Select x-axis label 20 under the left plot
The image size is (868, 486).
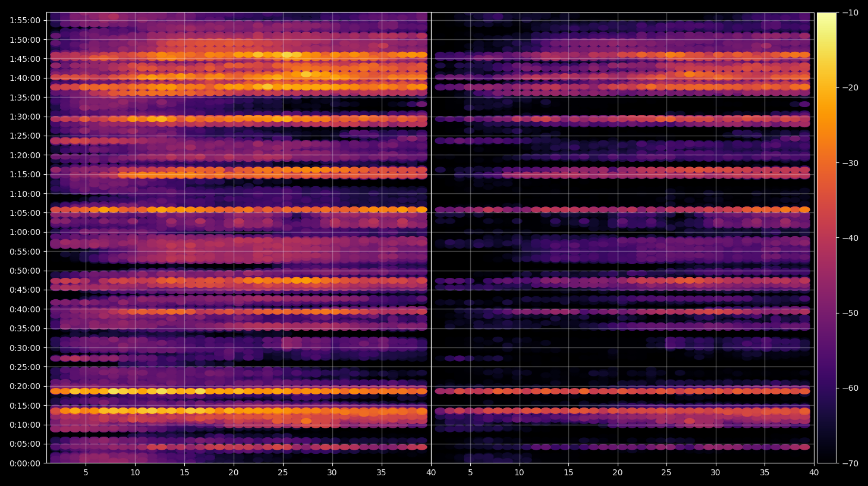click(234, 473)
